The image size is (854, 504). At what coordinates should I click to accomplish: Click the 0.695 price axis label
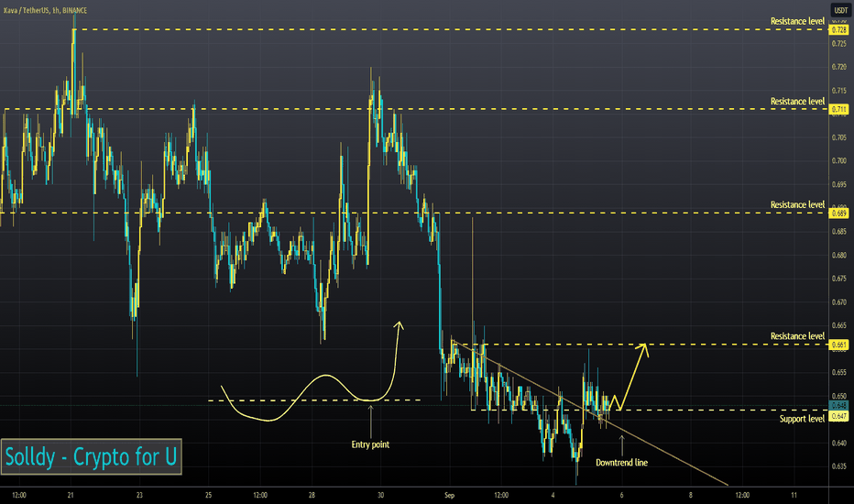tap(839, 184)
